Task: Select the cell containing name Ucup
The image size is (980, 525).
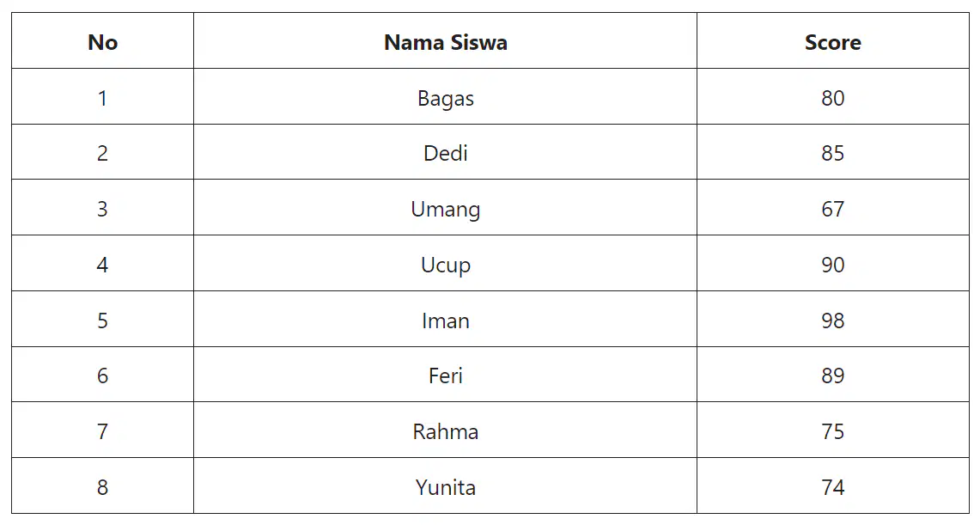Action: (x=445, y=263)
